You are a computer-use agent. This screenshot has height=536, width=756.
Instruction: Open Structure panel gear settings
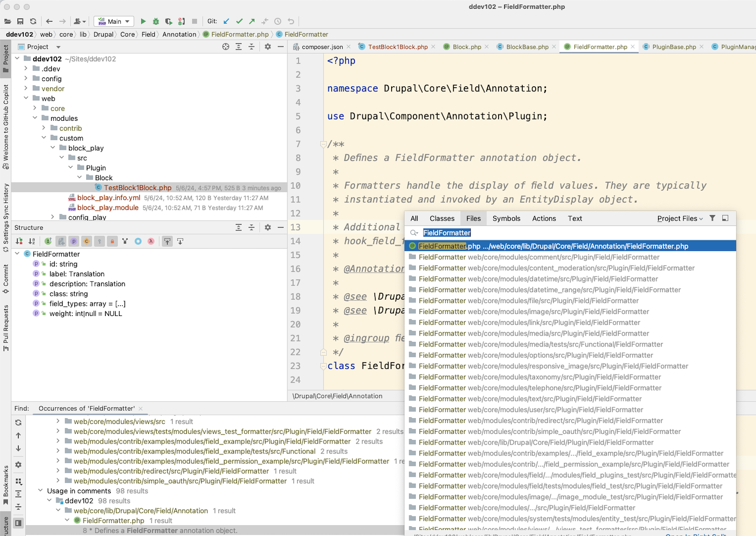click(268, 227)
